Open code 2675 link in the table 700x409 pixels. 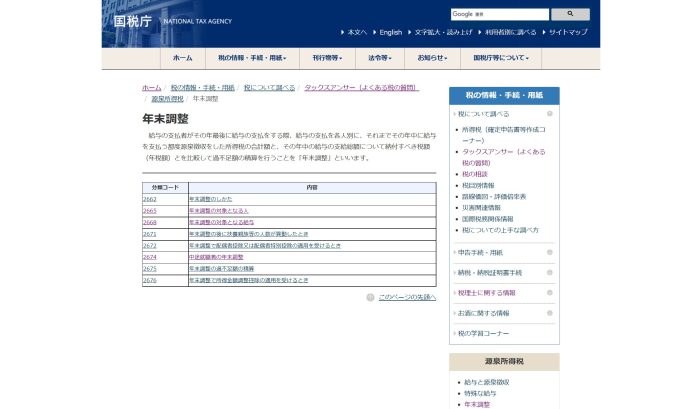(x=150, y=269)
